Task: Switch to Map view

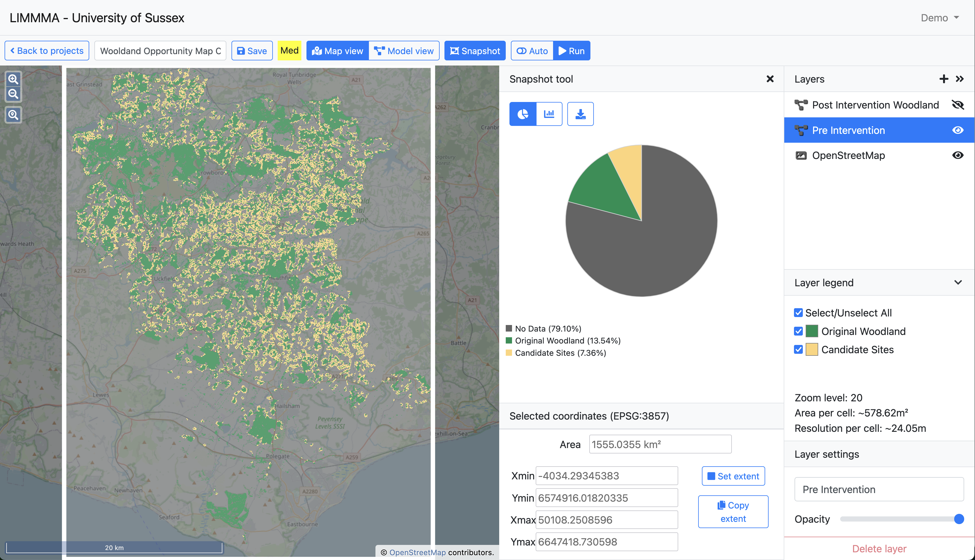Action: pos(338,51)
